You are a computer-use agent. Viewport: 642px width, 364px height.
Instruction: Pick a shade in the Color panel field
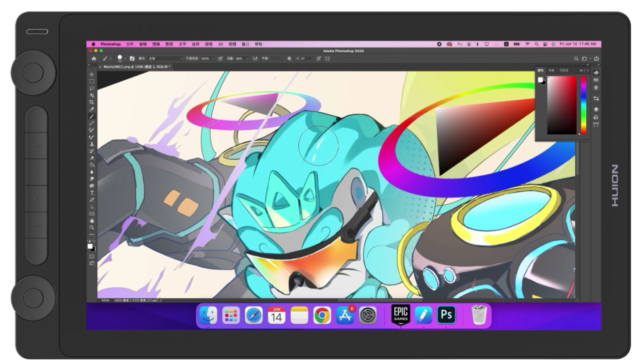pyautogui.click(x=562, y=105)
